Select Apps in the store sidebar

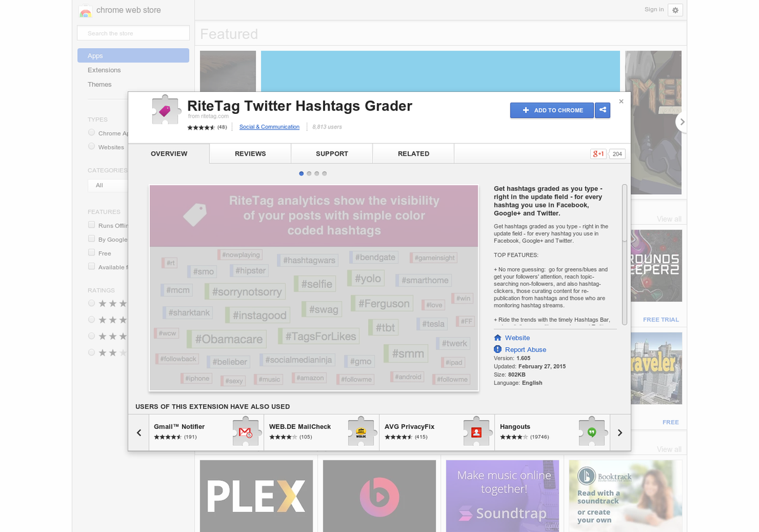[x=133, y=56]
